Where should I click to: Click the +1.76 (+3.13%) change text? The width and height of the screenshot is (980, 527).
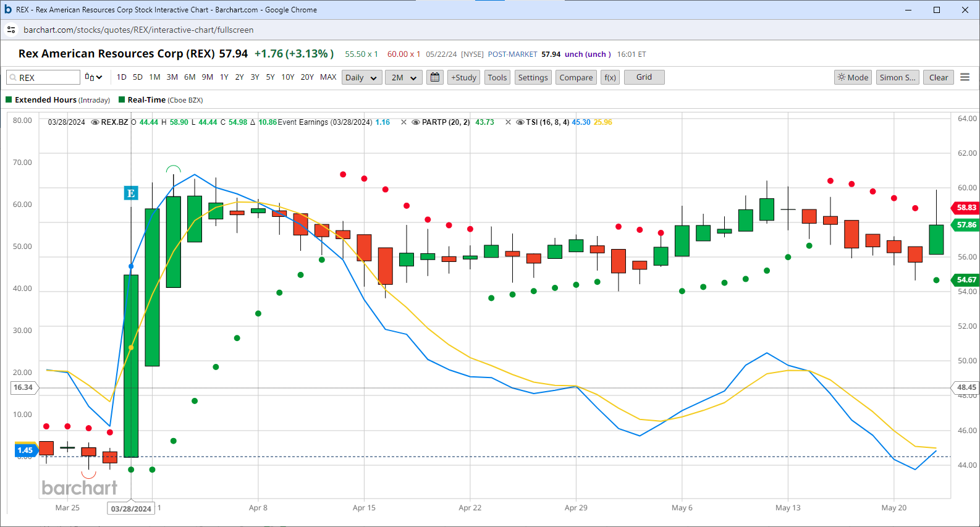tap(294, 54)
